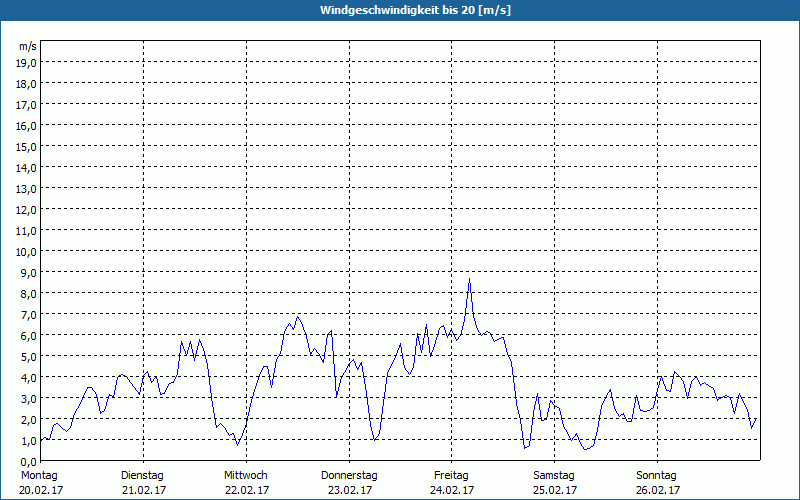The image size is (800, 500).
Task: Click the date '23.02.17'
Action: click(350, 490)
